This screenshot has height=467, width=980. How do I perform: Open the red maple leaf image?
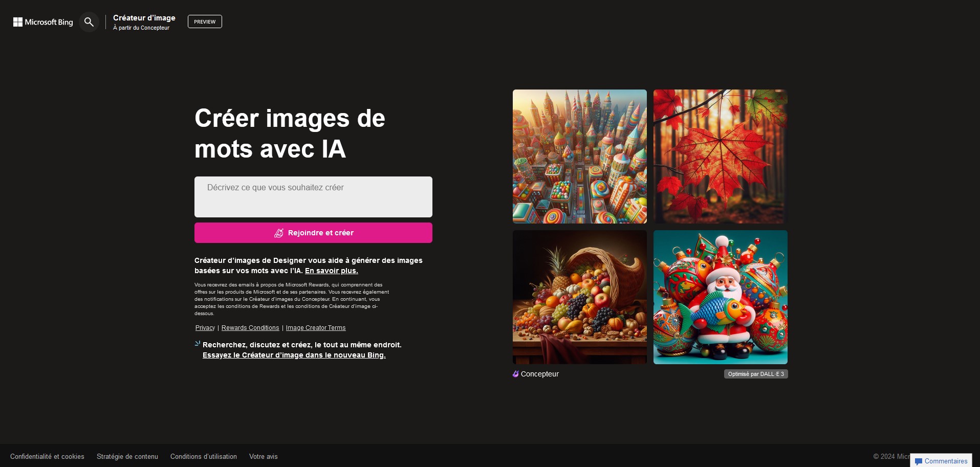(x=721, y=157)
